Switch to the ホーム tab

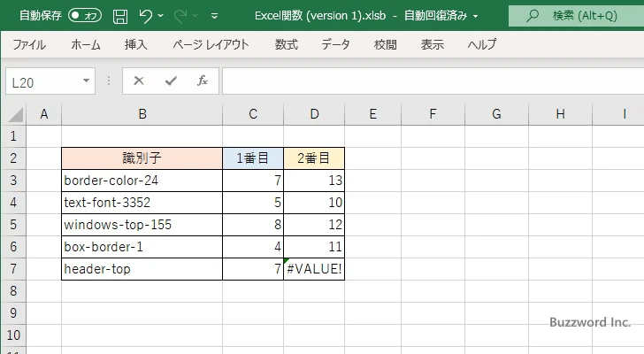pos(86,44)
